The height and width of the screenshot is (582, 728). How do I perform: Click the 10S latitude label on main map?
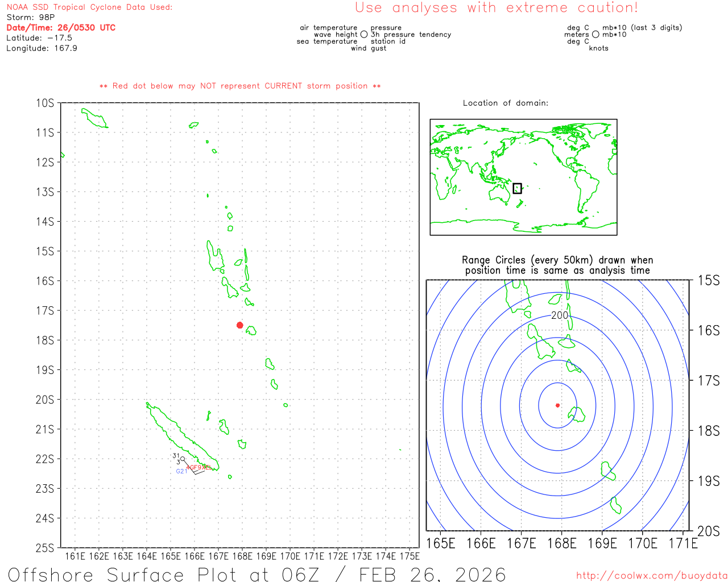45,103
